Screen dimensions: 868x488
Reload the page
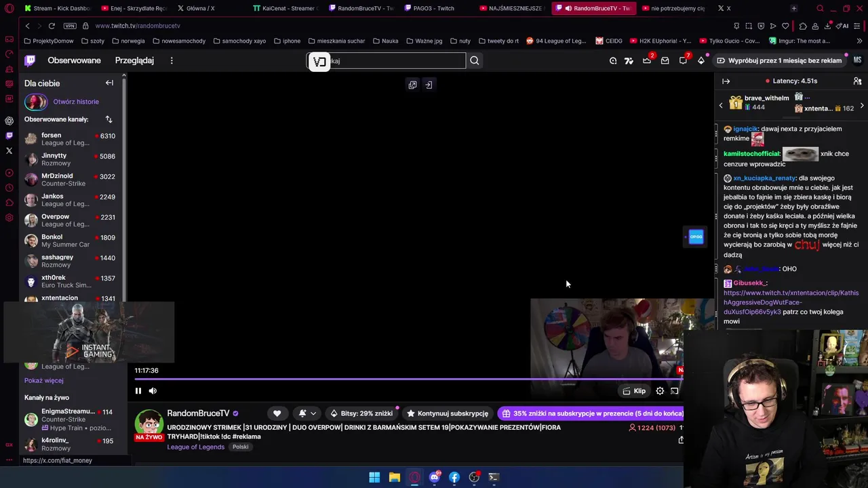pos(51,26)
